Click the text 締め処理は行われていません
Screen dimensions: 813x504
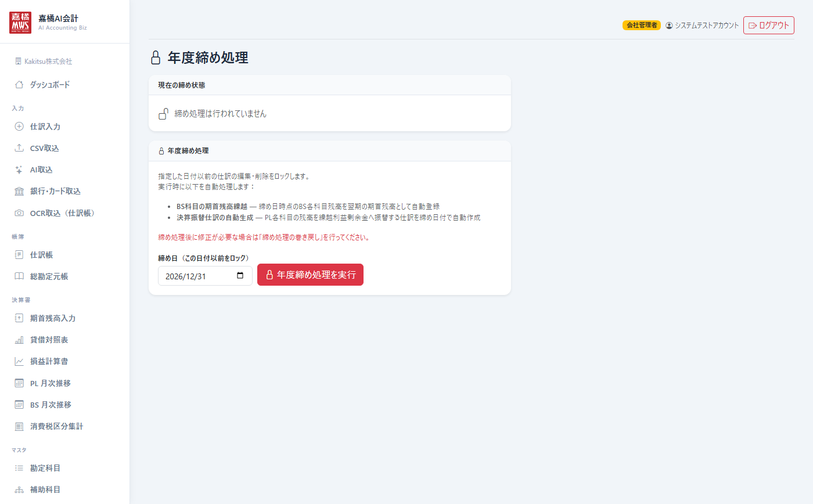[221, 114]
